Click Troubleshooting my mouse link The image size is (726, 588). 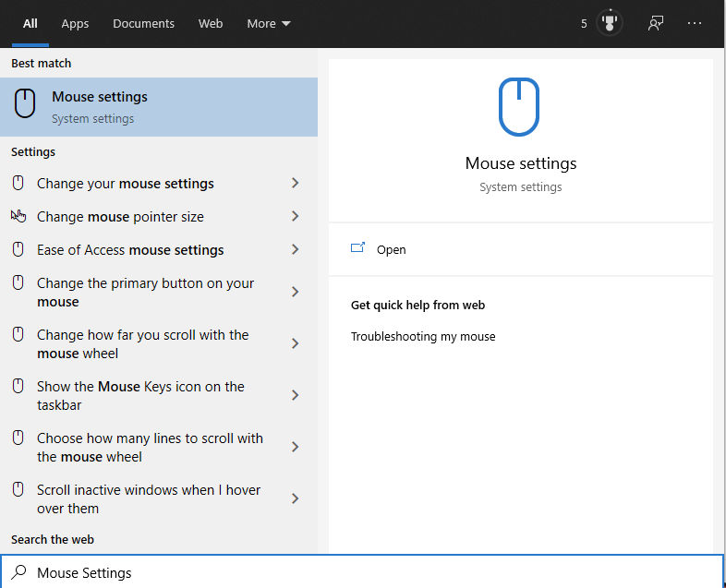click(x=423, y=337)
